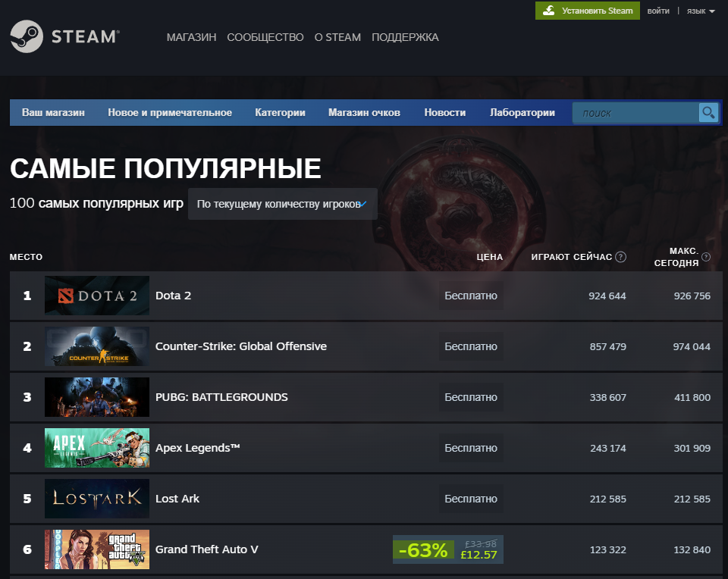Click the peak today value 974 044
The image size is (728, 579).
[692, 346]
